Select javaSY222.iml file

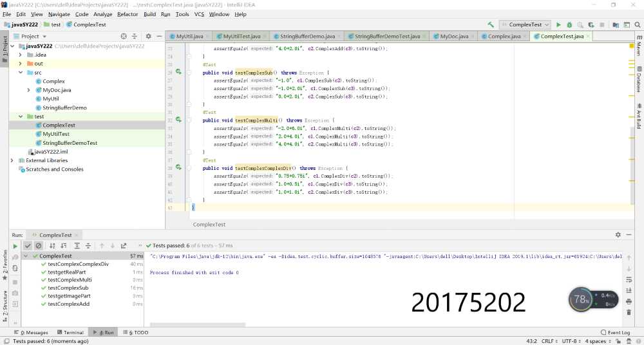50,151
